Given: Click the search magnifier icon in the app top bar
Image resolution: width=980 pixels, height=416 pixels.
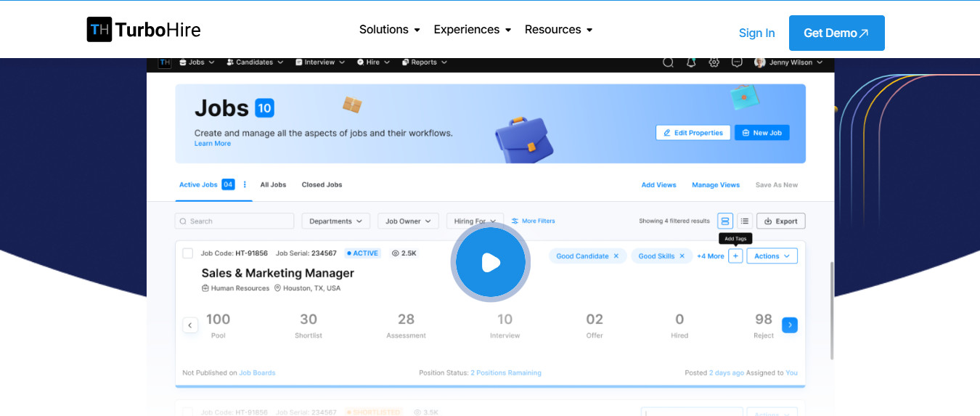Looking at the screenshot, I should 668,62.
